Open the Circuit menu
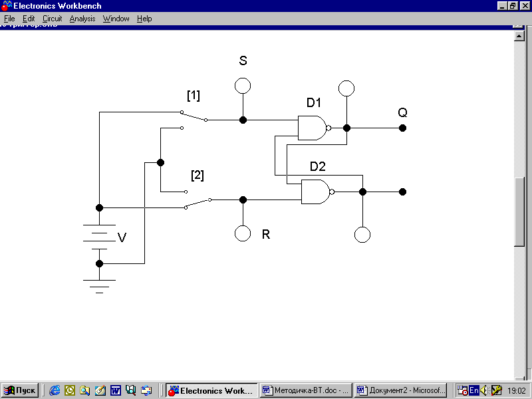The width and height of the screenshot is (532, 399). tap(52, 19)
